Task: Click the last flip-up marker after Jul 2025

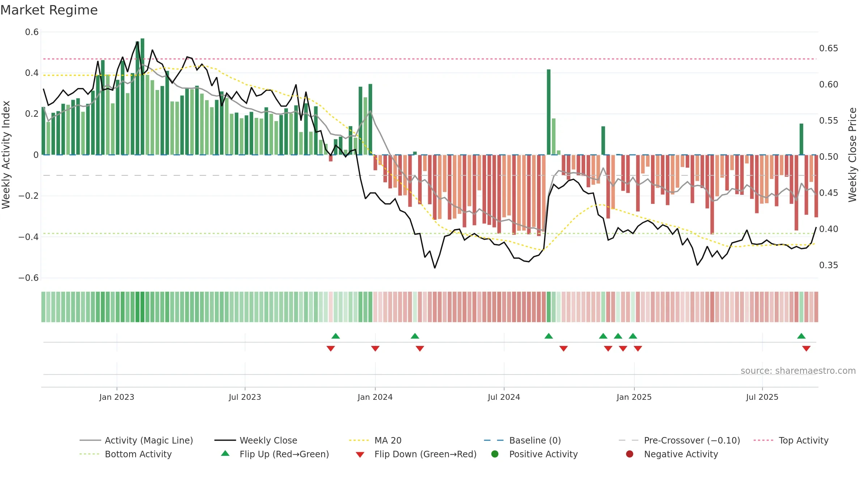Action: [x=801, y=336]
